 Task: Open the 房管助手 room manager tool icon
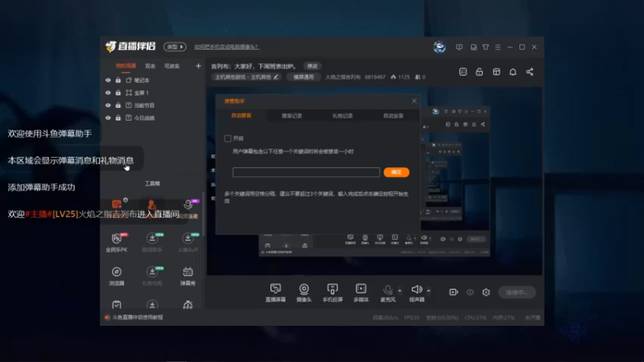[x=152, y=204]
